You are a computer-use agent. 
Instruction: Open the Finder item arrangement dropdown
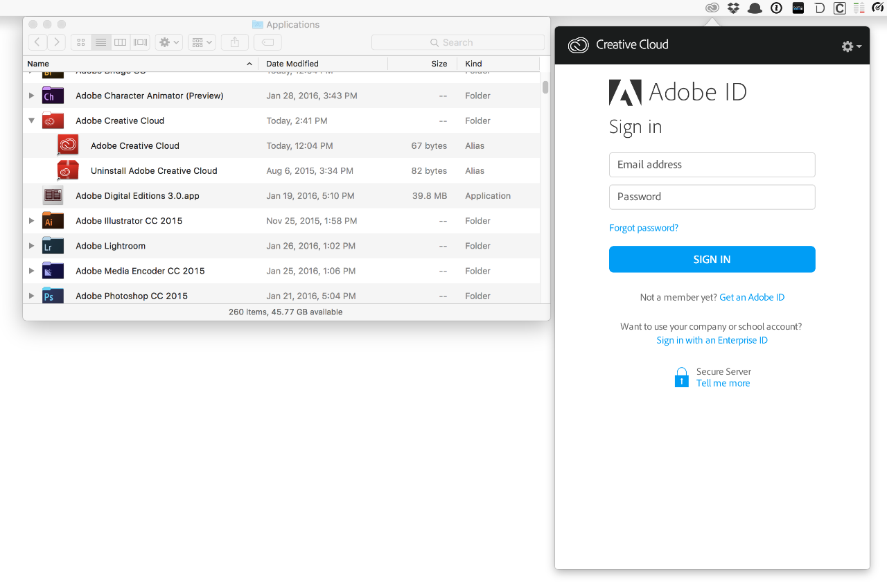pyautogui.click(x=202, y=42)
